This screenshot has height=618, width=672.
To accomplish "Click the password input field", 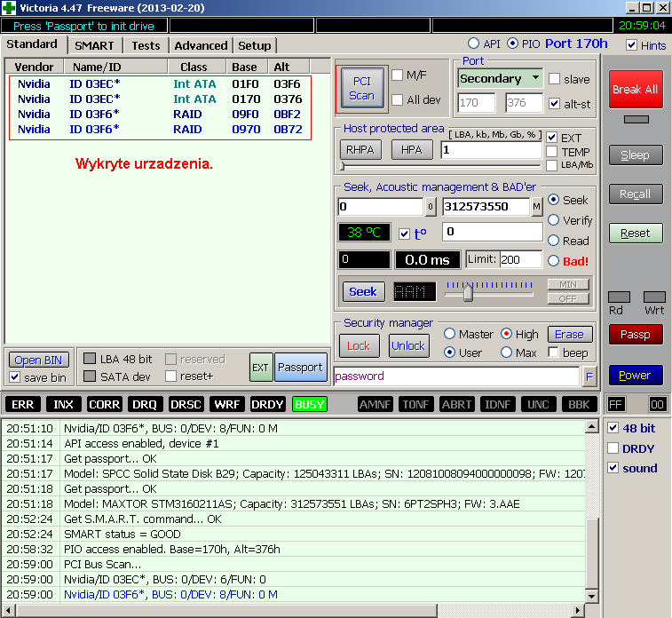I will click(x=457, y=376).
